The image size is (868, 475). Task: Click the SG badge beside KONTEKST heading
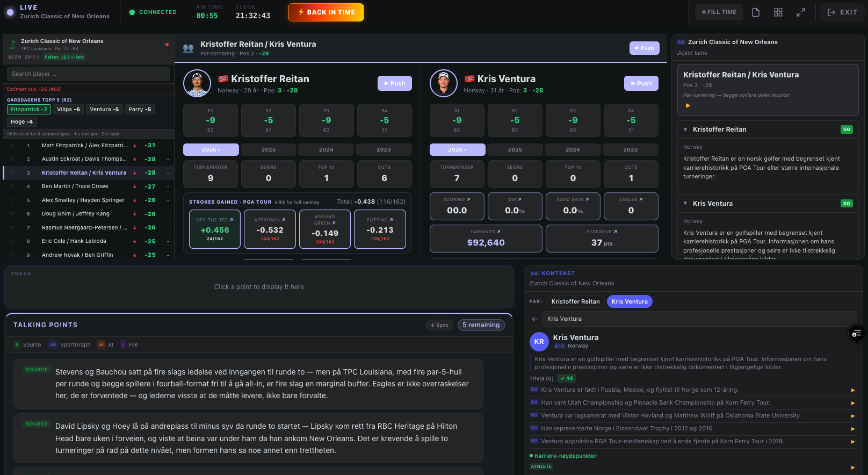(534, 274)
